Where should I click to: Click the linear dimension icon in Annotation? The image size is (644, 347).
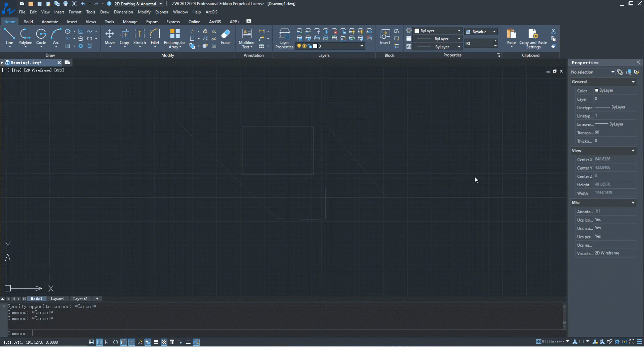pyautogui.click(x=261, y=31)
